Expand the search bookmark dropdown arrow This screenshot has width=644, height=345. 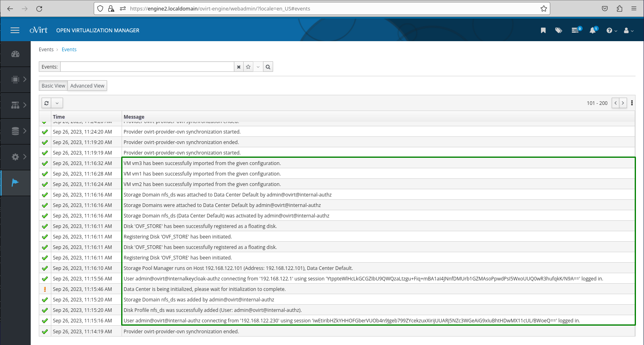click(x=258, y=67)
